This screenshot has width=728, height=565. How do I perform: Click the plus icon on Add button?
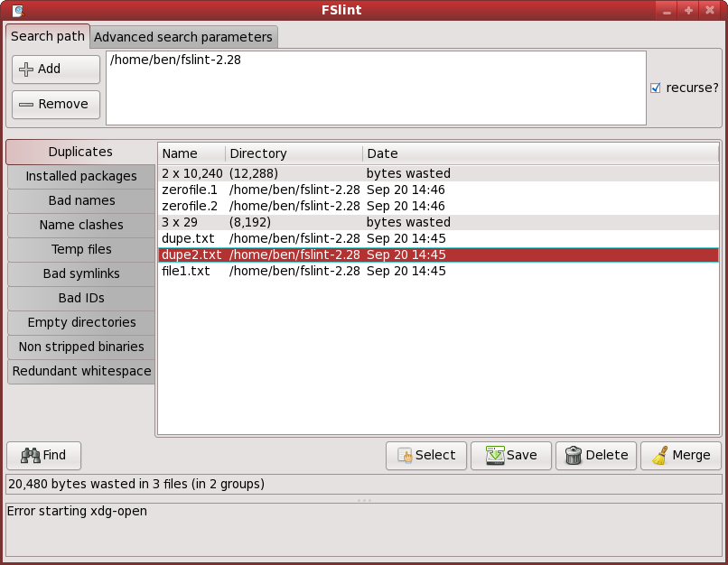[x=26, y=69]
